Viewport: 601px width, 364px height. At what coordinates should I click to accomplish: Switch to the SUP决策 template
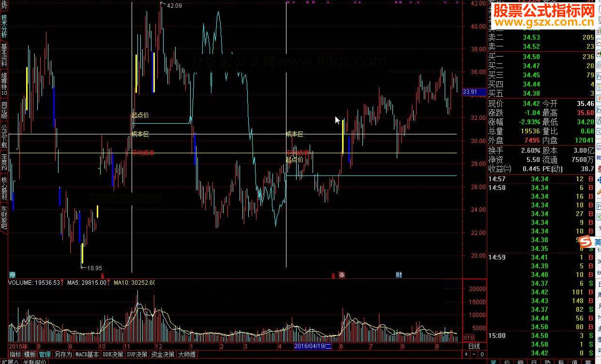137,354
